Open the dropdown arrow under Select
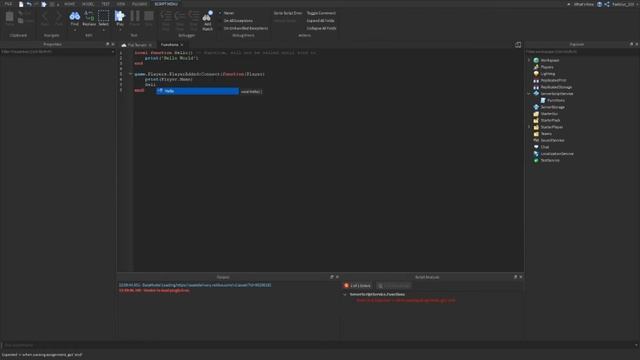 pyautogui.click(x=104, y=30)
